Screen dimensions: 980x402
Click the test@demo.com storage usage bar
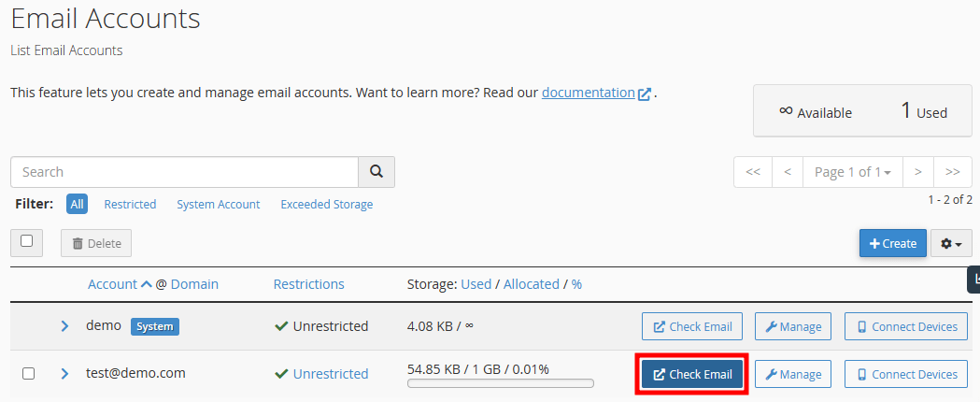500,383
